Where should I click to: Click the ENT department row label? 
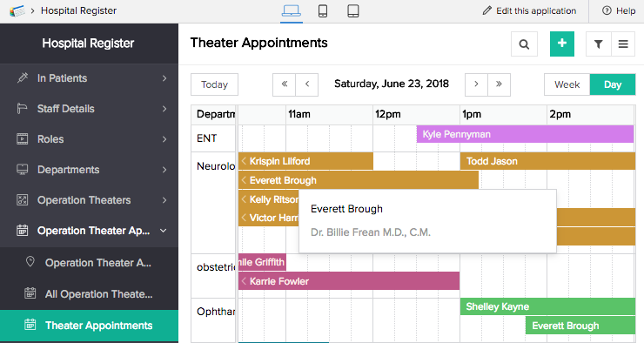(x=206, y=138)
